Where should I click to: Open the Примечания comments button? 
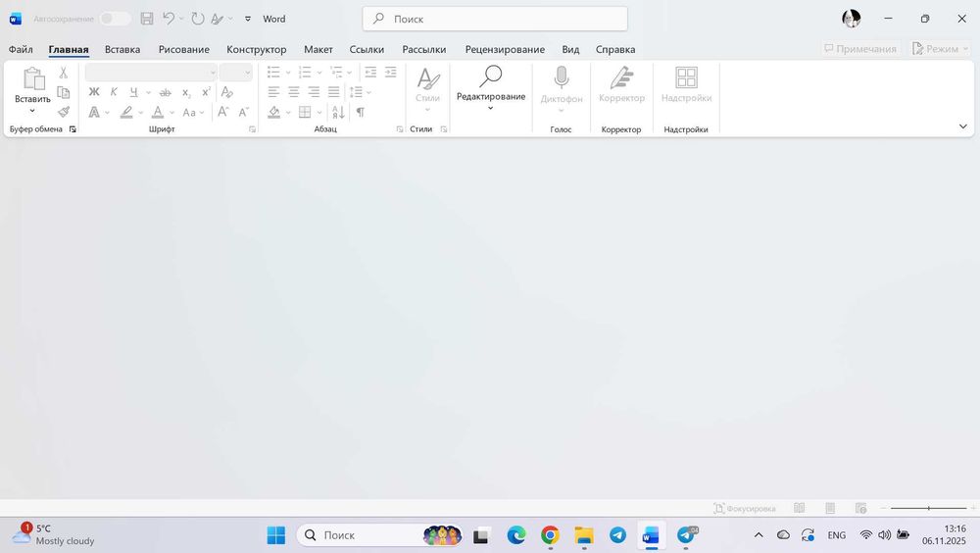[860, 48]
